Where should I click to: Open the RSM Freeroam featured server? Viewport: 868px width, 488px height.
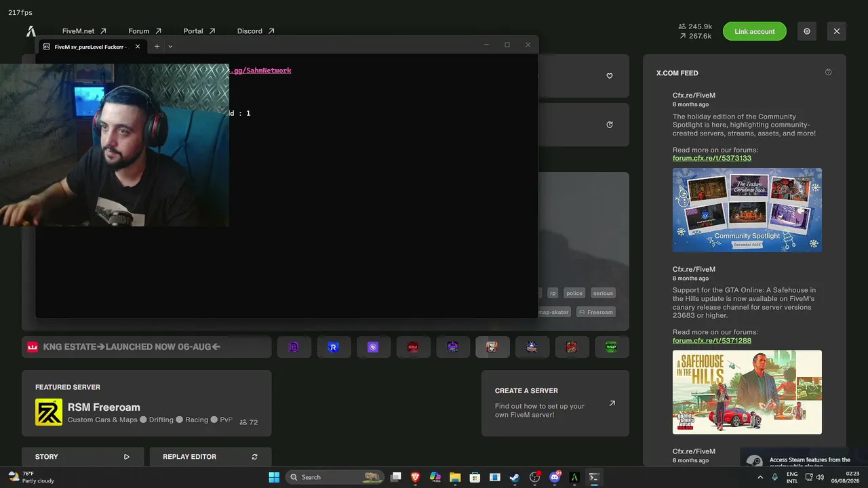coord(146,403)
